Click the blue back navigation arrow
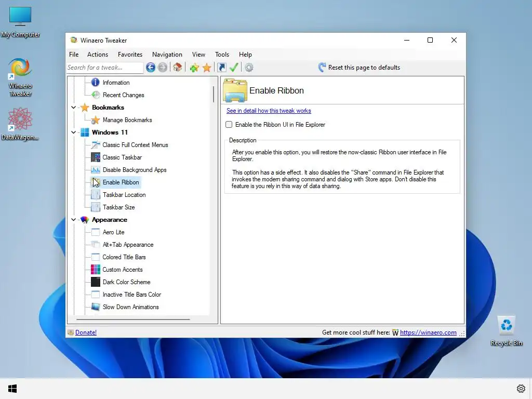The height and width of the screenshot is (399, 532). coord(151,68)
